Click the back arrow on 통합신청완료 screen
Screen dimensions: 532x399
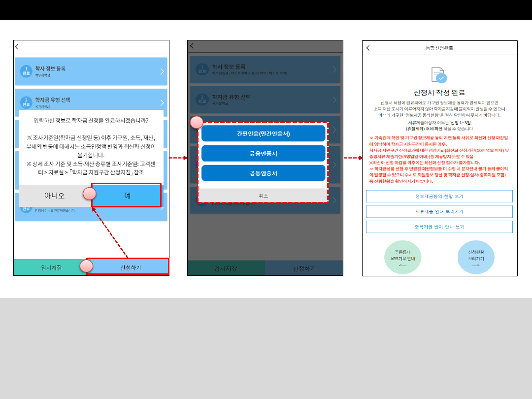(368, 48)
